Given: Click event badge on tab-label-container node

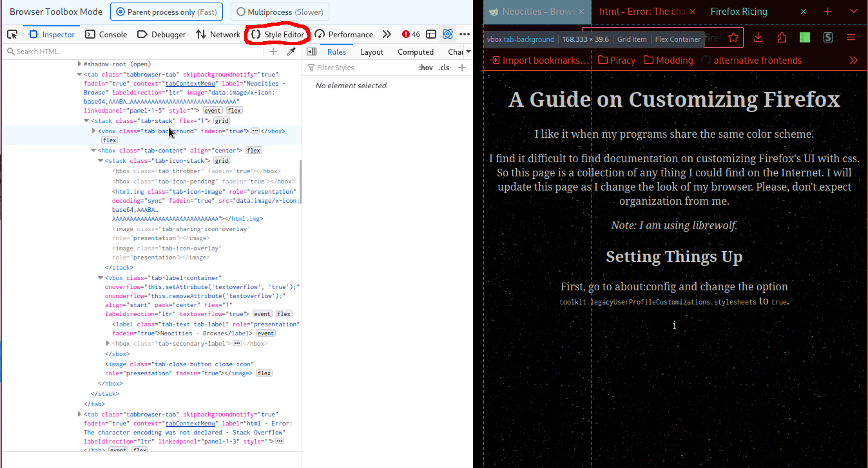Looking at the screenshot, I should click(262, 314).
